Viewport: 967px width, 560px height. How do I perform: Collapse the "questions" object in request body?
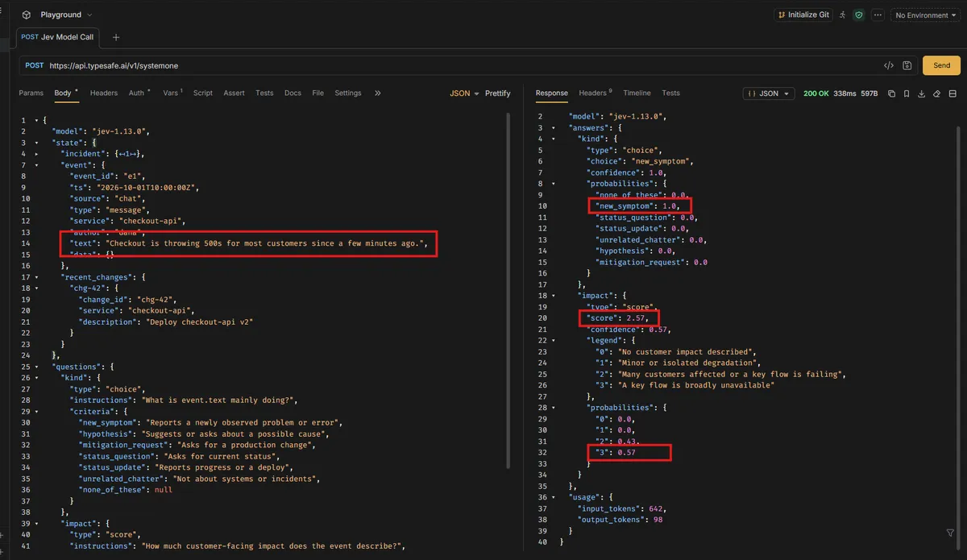coord(35,366)
